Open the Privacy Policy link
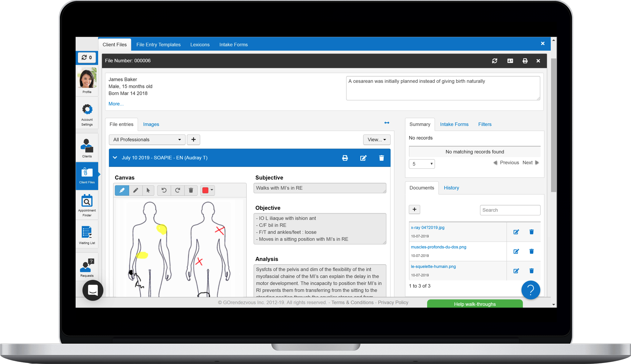 (393, 302)
